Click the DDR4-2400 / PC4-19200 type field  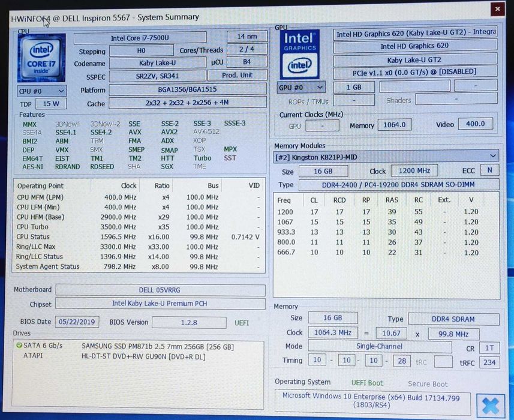click(x=399, y=185)
